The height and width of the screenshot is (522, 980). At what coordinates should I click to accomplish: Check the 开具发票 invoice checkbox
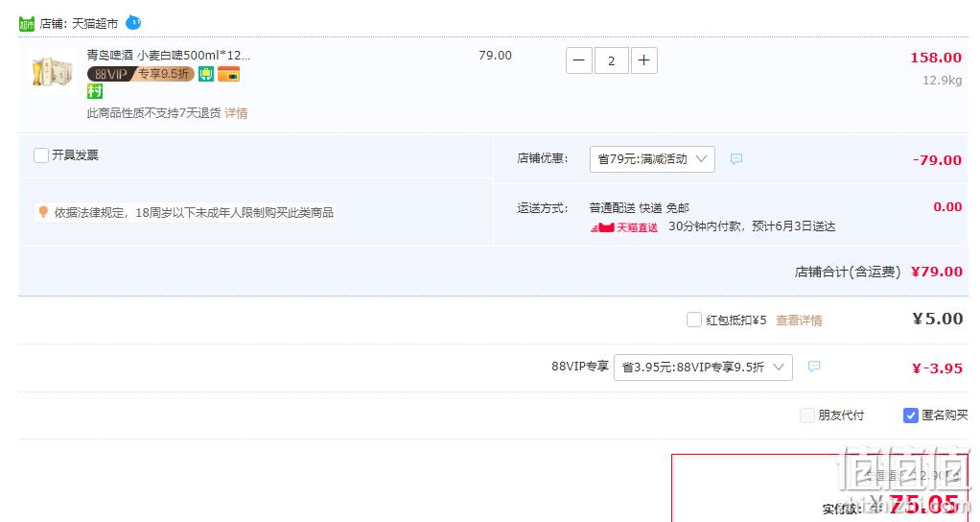click(41, 155)
